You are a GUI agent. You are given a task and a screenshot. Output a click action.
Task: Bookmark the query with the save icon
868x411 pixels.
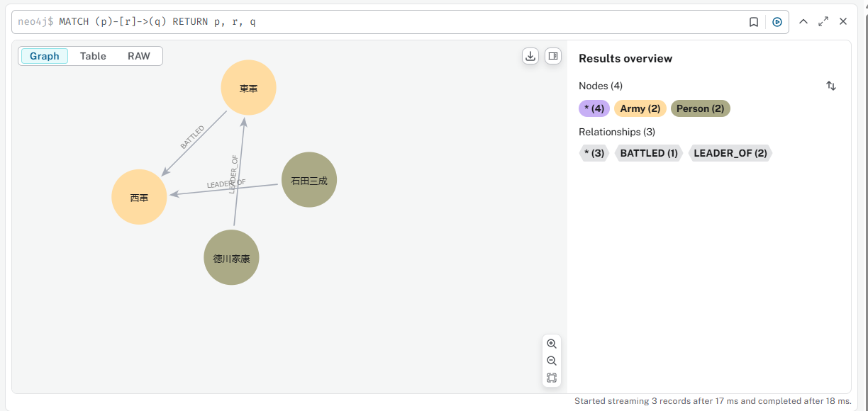(754, 22)
